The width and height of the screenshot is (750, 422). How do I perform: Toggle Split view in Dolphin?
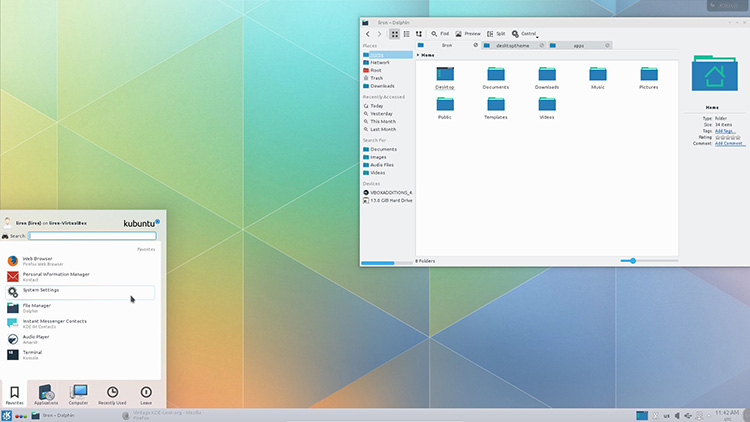497,34
